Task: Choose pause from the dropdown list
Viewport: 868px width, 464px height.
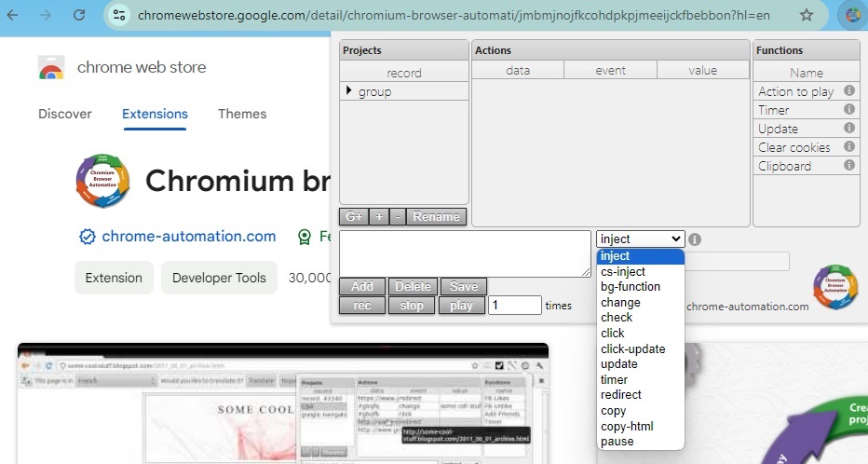Action: coord(641,442)
